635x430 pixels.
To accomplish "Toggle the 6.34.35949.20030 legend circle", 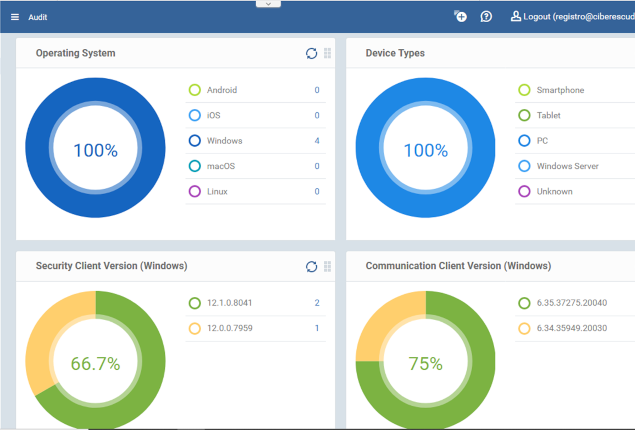I will click(x=524, y=328).
